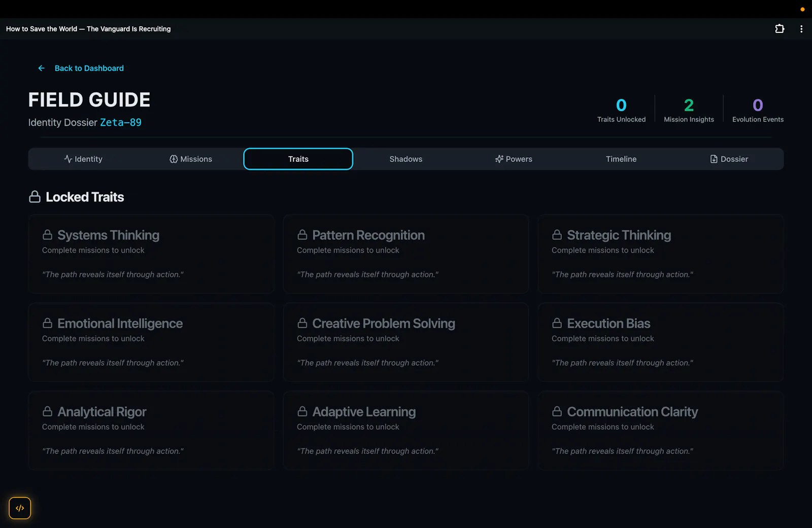Switch to the Shadows tab
812x528 pixels.
coord(406,159)
